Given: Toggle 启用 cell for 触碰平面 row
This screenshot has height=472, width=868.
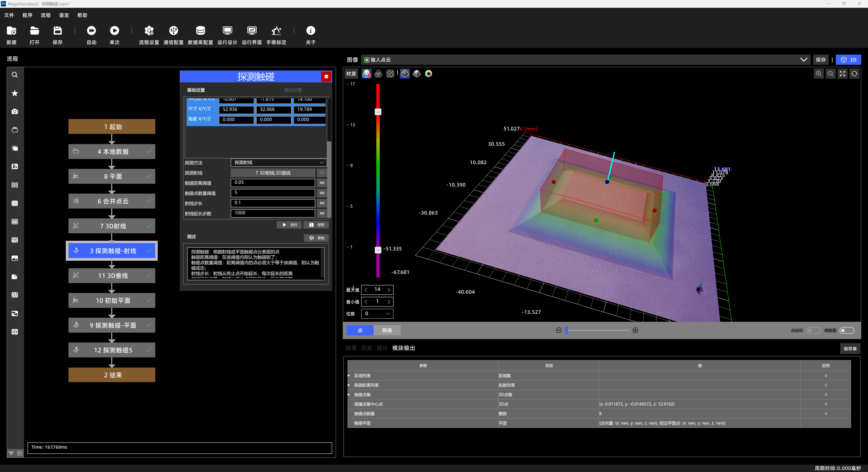Looking at the screenshot, I should tap(826, 423).
